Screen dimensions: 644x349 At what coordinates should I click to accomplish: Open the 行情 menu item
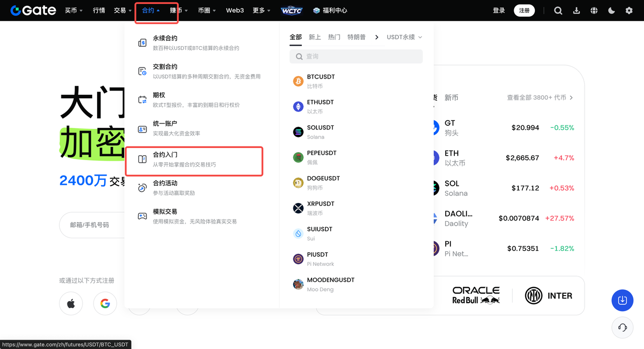[99, 10]
